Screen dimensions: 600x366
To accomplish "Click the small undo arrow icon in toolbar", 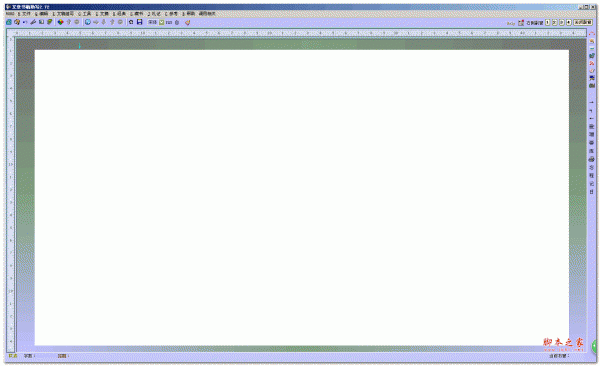I will tap(25, 22).
